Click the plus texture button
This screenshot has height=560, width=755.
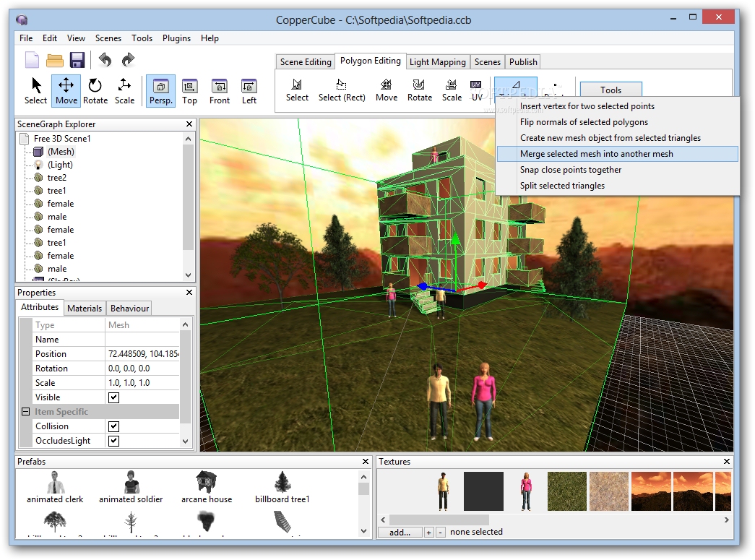click(428, 532)
